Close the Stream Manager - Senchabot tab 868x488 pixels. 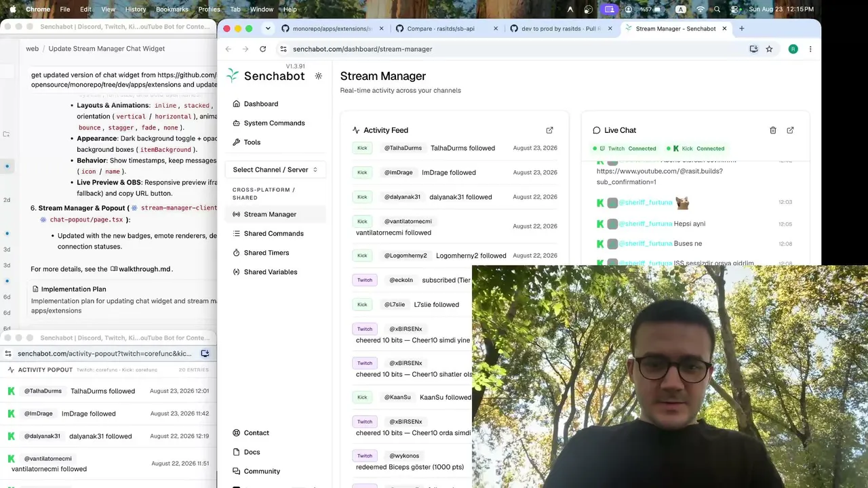tap(724, 28)
